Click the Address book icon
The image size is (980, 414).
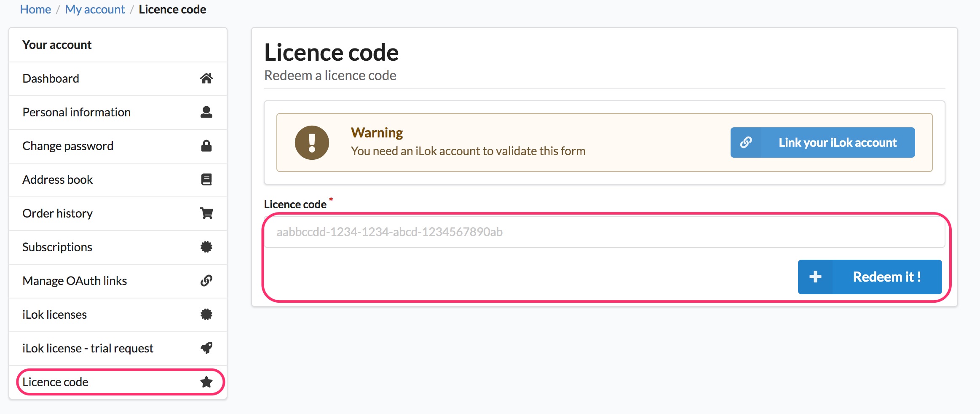pos(206,180)
